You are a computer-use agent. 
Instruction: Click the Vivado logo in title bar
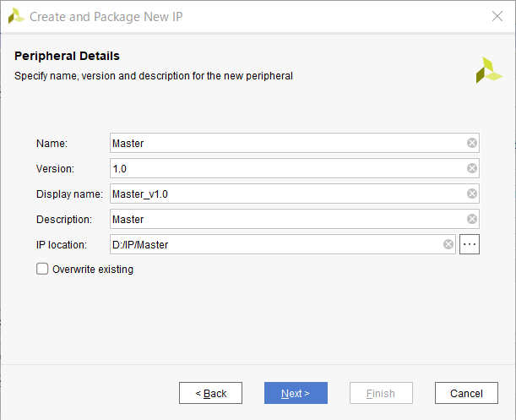pyautogui.click(x=15, y=16)
